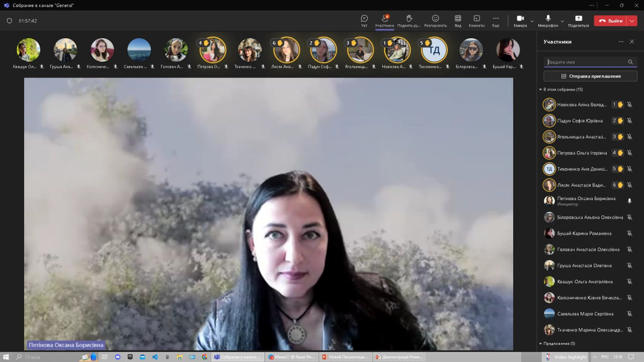Click the shield meeting security icon

coord(9,21)
